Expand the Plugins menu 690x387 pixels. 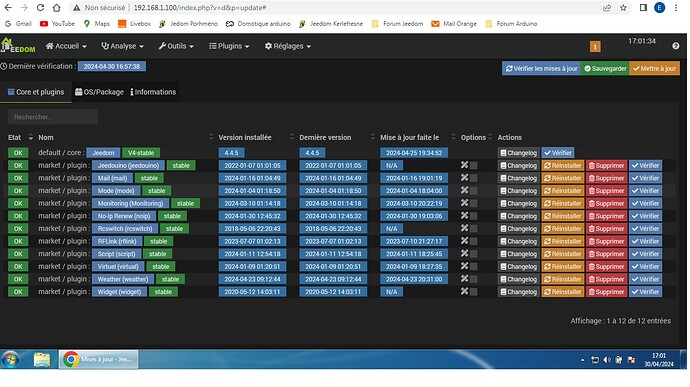[x=229, y=46]
